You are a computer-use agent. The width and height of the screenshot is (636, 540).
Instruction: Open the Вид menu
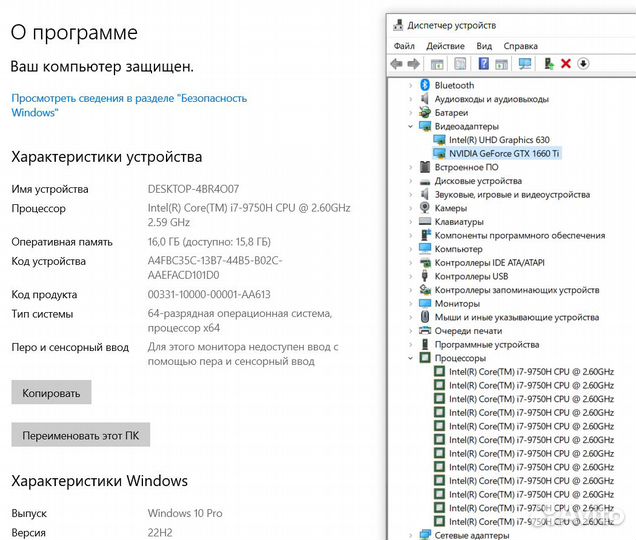pos(484,46)
